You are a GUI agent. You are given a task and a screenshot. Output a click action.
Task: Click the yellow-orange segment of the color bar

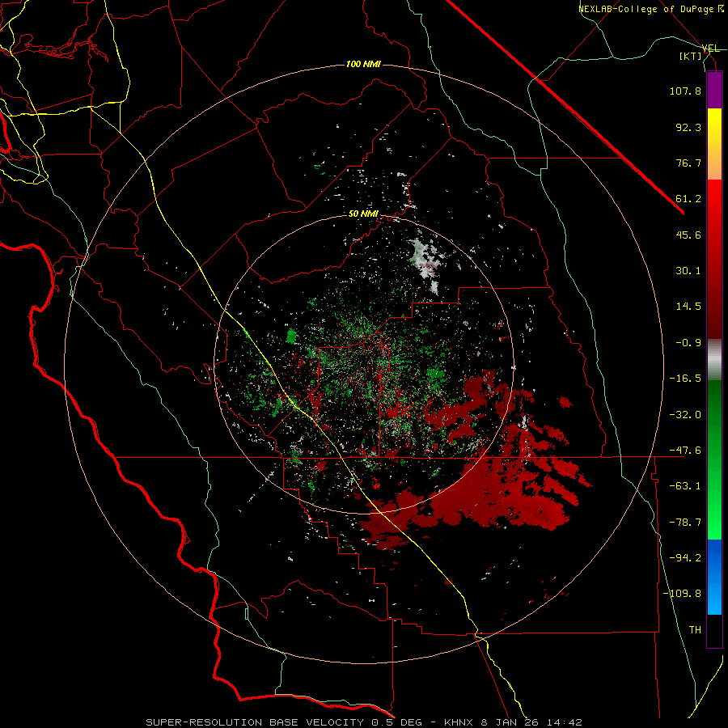(714, 144)
